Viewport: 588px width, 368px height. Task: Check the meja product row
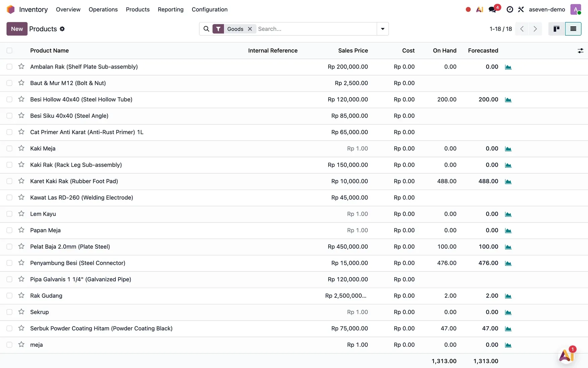point(9,345)
